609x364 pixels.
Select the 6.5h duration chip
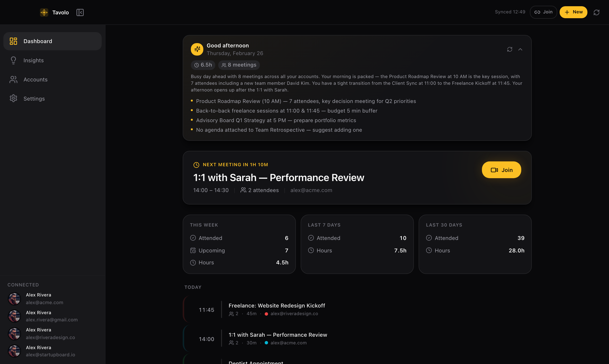203,65
